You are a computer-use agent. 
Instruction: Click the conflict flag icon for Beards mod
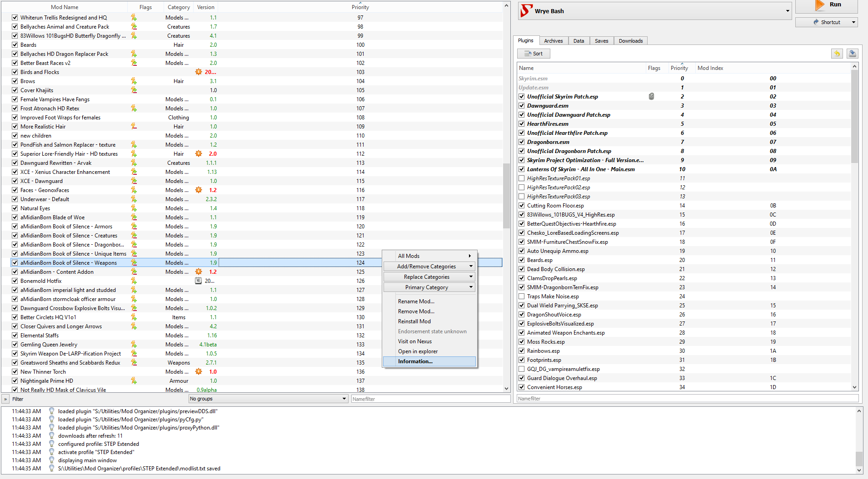coord(134,44)
